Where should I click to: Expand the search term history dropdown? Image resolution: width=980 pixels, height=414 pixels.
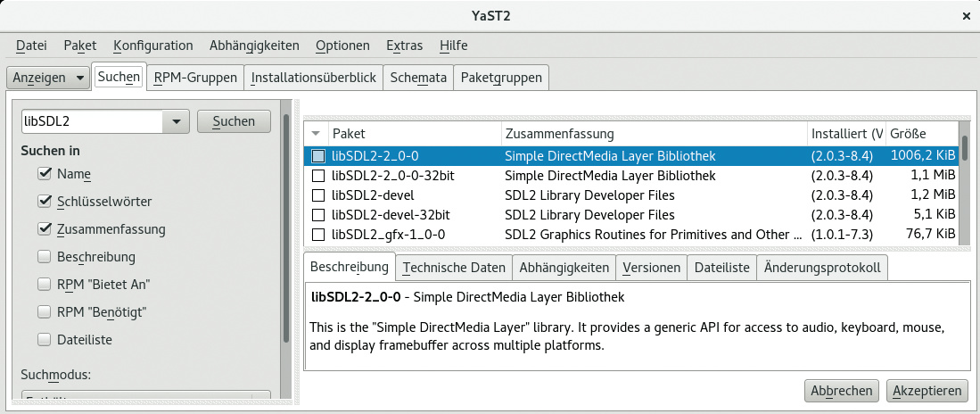(x=175, y=121)
